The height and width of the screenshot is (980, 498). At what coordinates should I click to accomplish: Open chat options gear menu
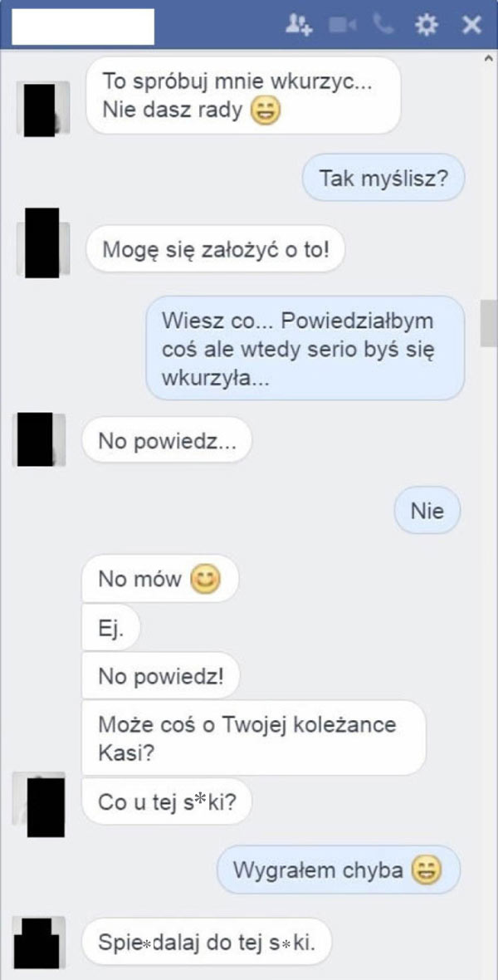[x=427, y=26]
